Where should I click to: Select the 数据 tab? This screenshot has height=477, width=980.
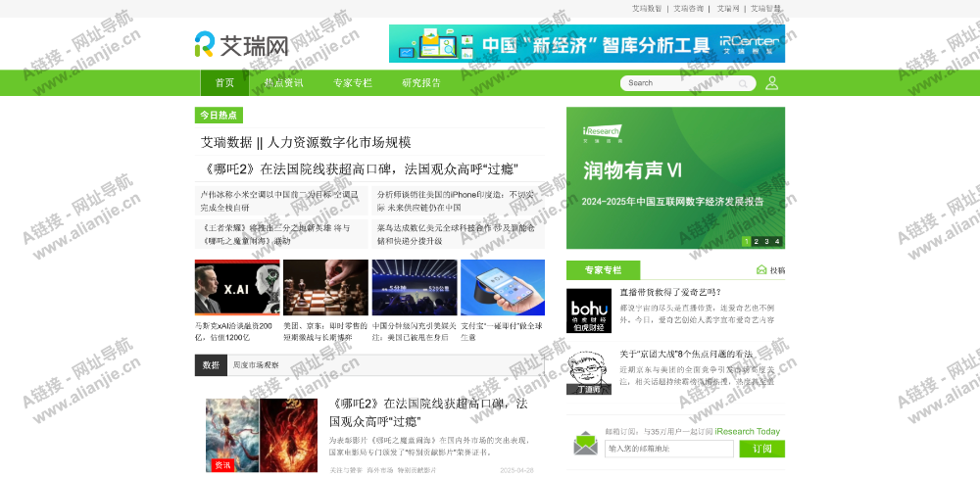pos(211,365)
